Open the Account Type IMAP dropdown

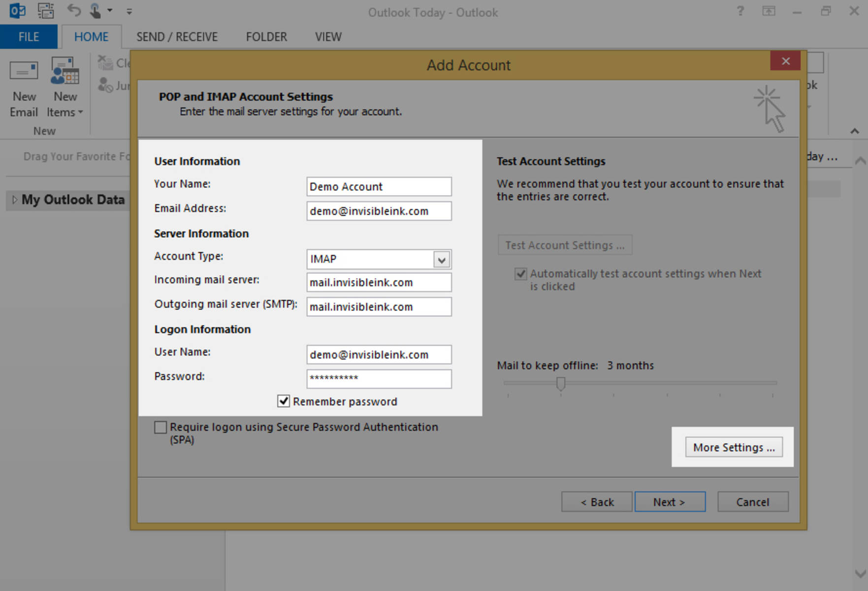(442, 260)
